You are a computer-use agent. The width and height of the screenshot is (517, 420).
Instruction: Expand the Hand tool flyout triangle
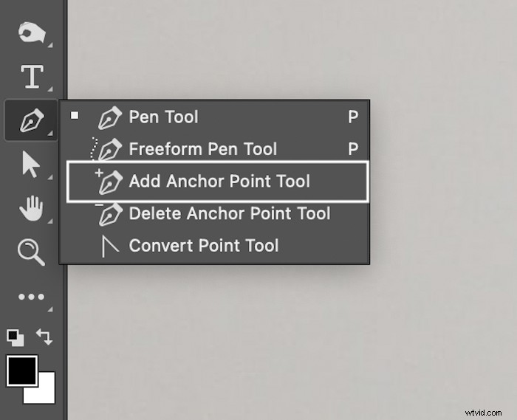(49, 221)
